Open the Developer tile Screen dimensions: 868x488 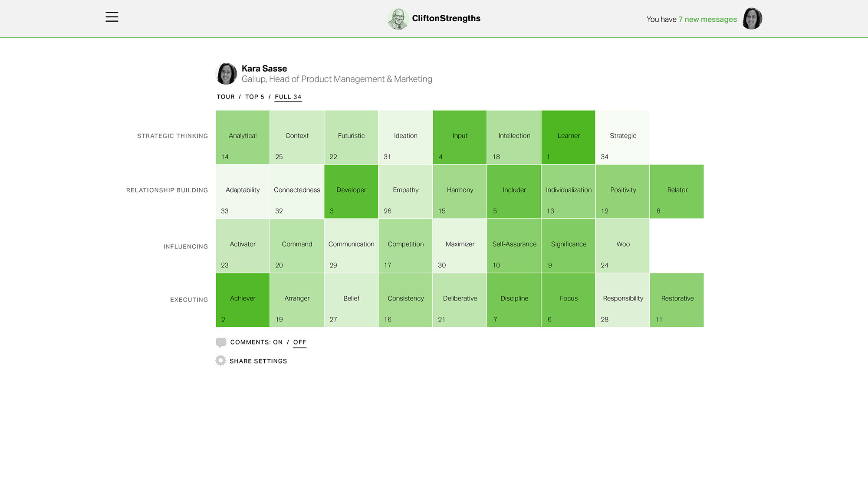(351, 192)
